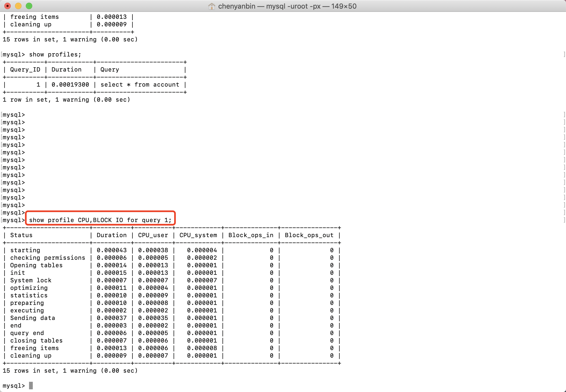Click the 'init' status label
The height and width of the screenshot is (392, 566).
[x=17, y=273]
